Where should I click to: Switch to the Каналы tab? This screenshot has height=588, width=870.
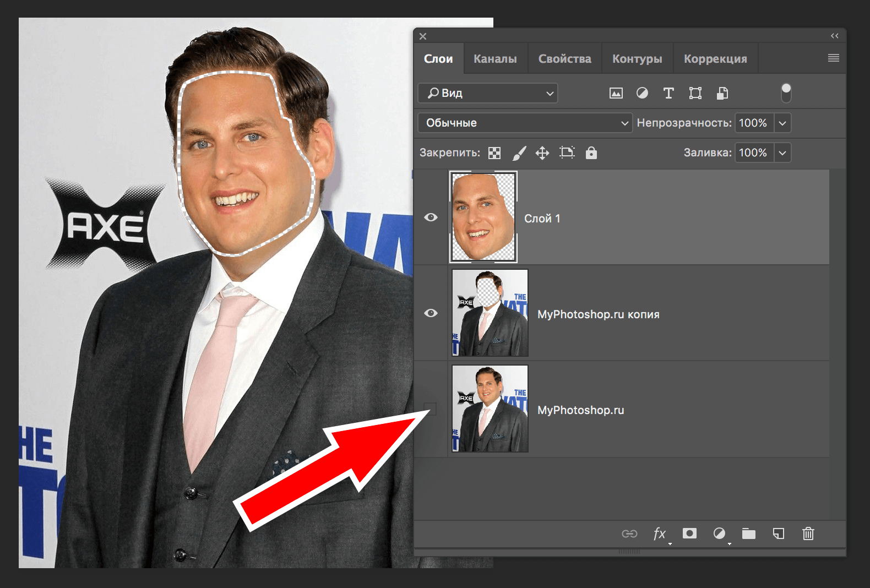click(x=495, y=59)
